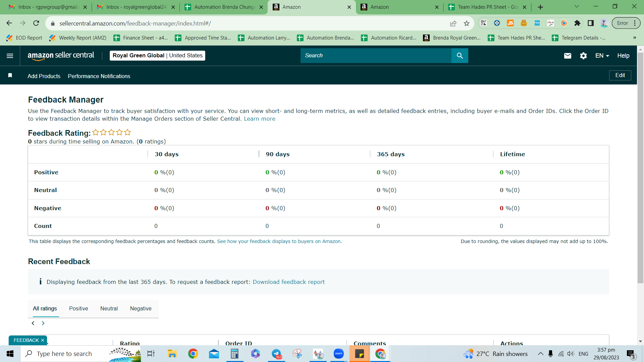Open Sticky Notes from taskbar
Screen dimensions: 644x362
[x=360, y=354]
